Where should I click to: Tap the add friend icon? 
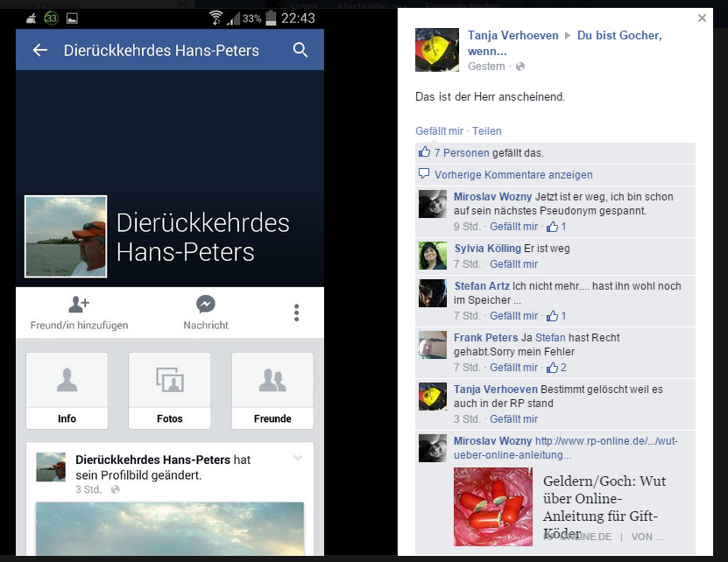click(79, 305)
